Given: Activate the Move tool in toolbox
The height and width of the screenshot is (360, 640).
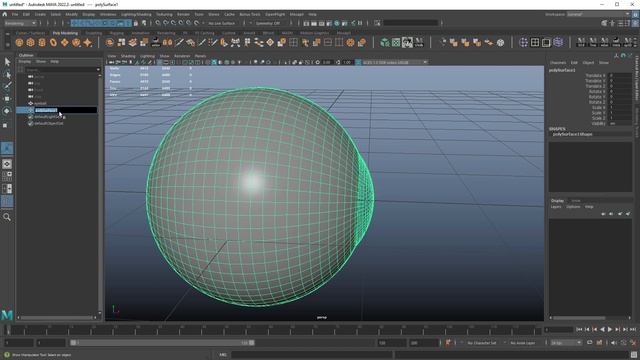Looking at the screenshot, I should click(7, 98).
